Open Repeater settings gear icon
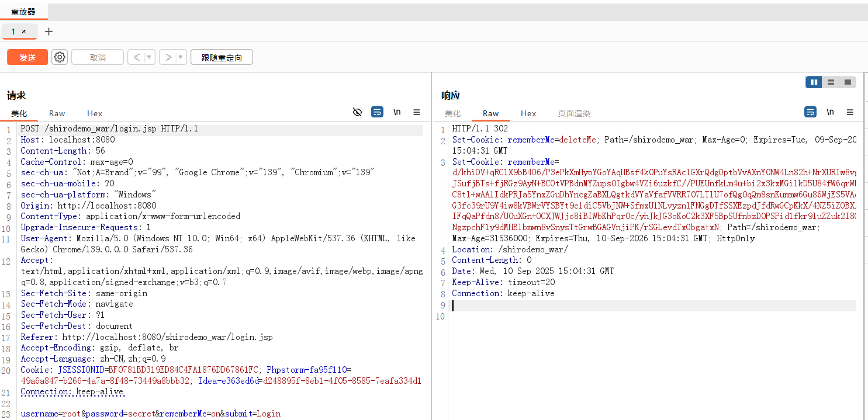Screen dimensions: 868x420 [60, 57]
